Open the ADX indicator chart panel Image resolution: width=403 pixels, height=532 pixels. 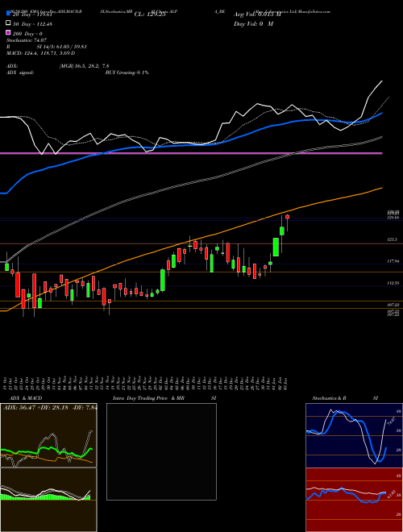(x=48, y=435)
